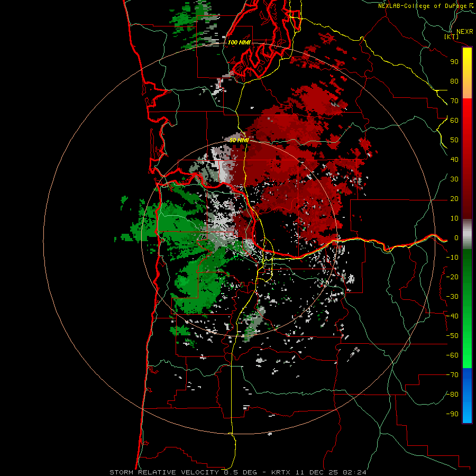Screen dimensions: 476x476
Task: Click the "100 NMI" range ring label
Action: [x=239, y=42]
